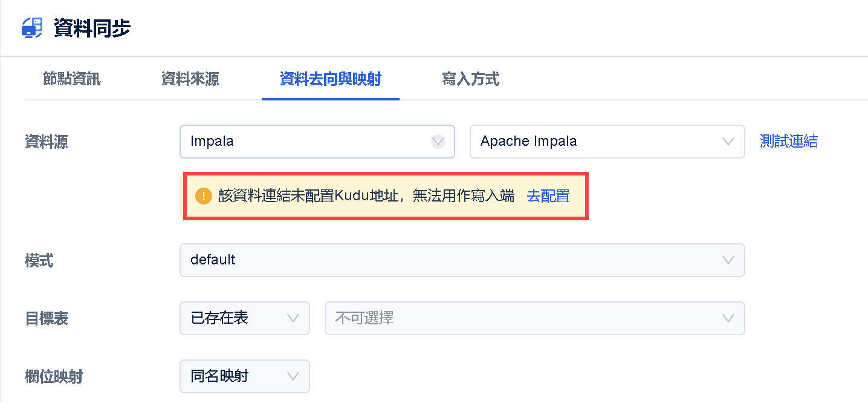Click the 去配置 link in the warning
The height and width of the screenshot is (403, 868).
tap(548, 196)
